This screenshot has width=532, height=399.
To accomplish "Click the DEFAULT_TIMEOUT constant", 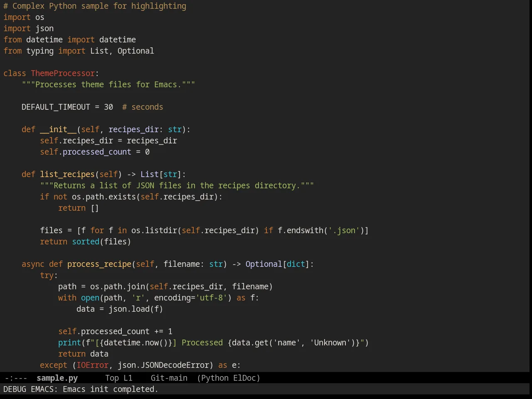I will pyautogui.click(x=56, y=107).
